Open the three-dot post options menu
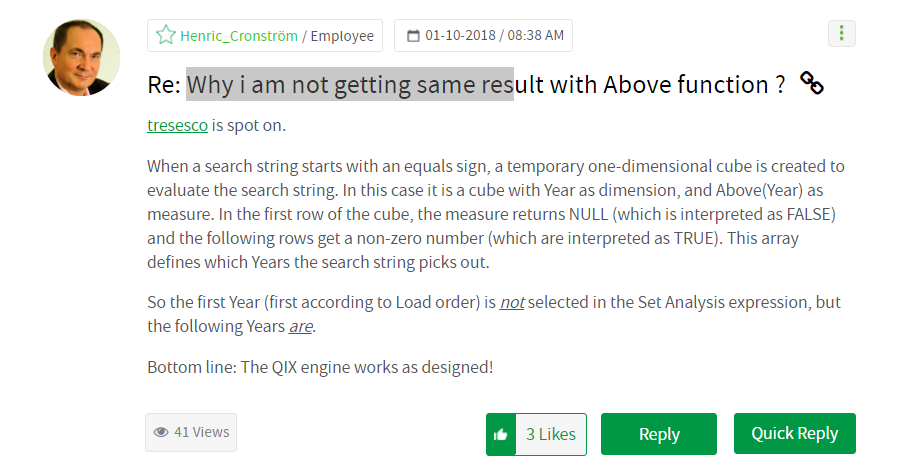Screen dimensions: 898x467 coord(841,34)
